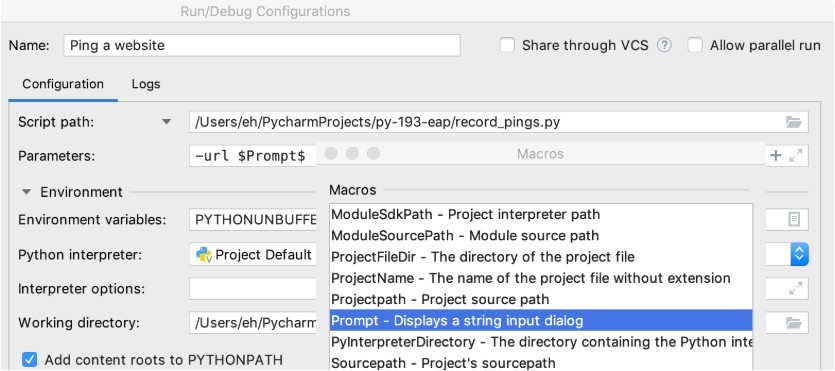This screenshot has width=835, height=371.
Task: Click folder icon in Script path field
Action: coord(793,122)
